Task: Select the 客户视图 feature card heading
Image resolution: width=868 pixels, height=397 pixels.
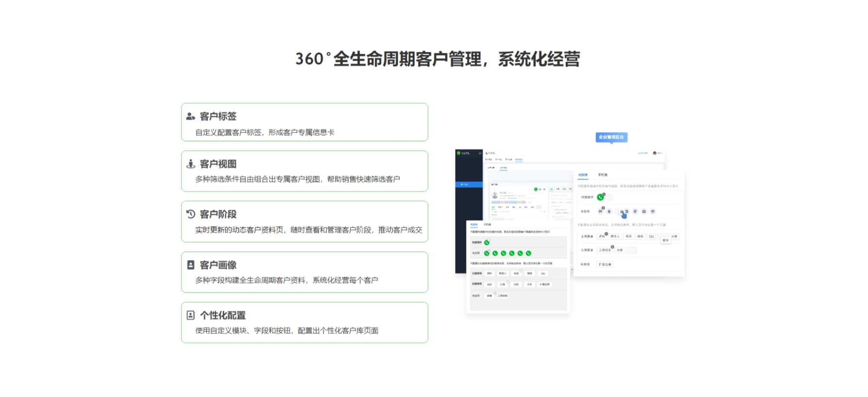Action: 218,164
